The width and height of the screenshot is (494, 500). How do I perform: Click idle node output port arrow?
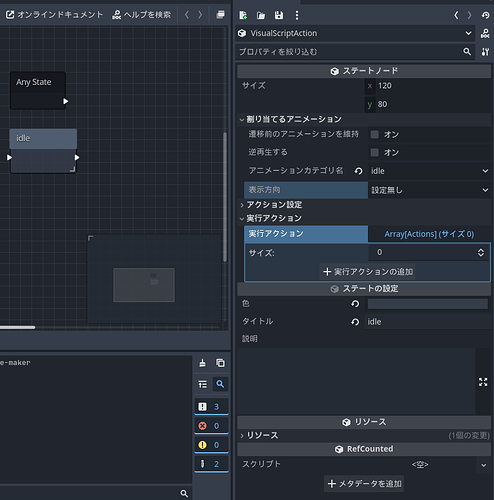77,157
